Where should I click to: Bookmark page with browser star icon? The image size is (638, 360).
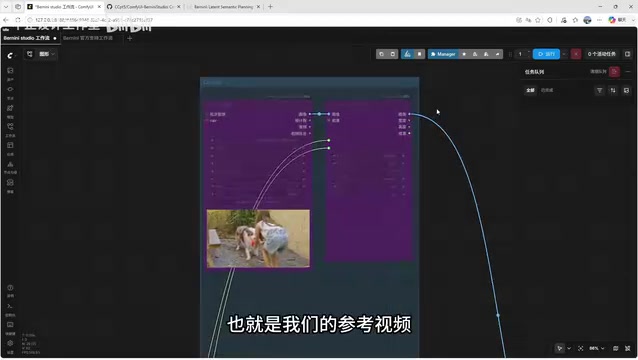pos(538,20)
